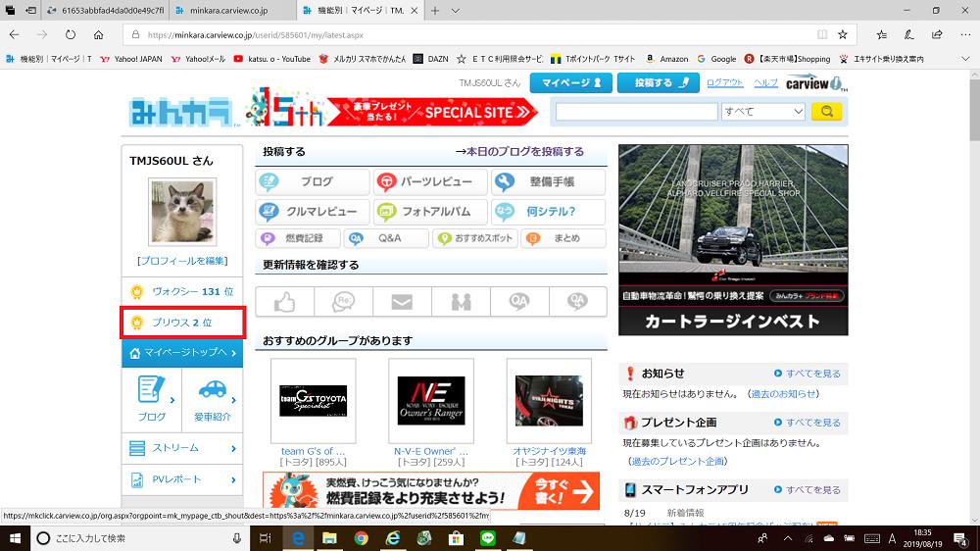Open the 何シテル? post button
Screen dimensions: 980x551
tap(548, 212)
